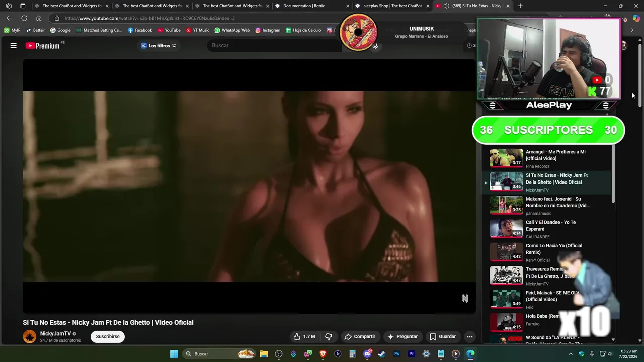644x362 pixels.
Task: Launch Brave browser from the taskbar
Action: pos(323,354)
